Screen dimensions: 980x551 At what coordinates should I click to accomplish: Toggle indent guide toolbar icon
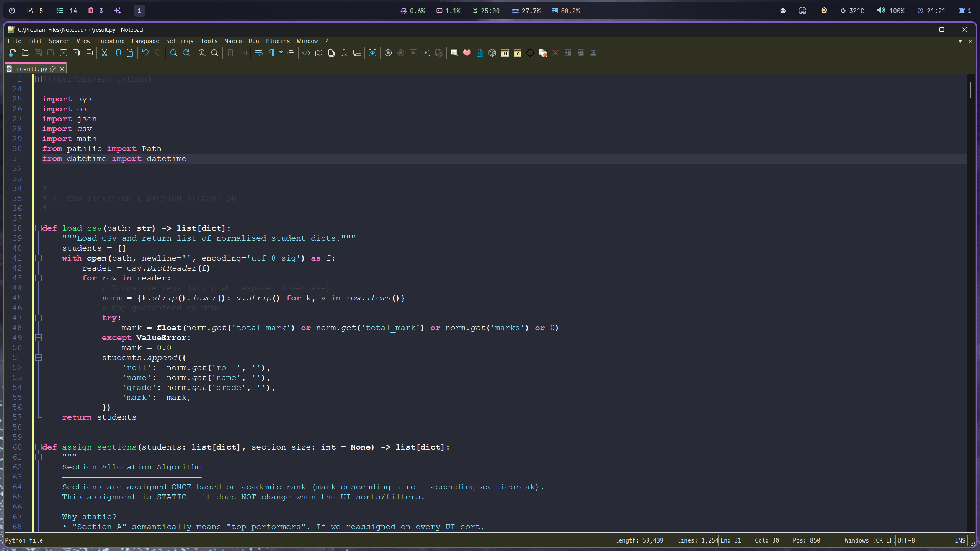pos(291,53)
